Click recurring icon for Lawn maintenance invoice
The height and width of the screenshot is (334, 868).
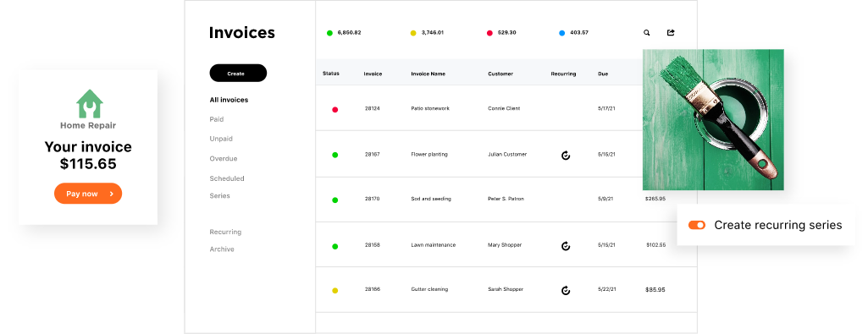[565, 246]
